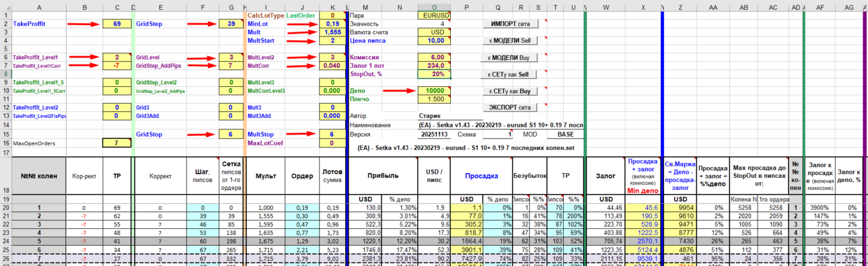
Task: Select the GridStep_AddPips value cell 7
Action: pyautogui.click(x=231, y=66)
